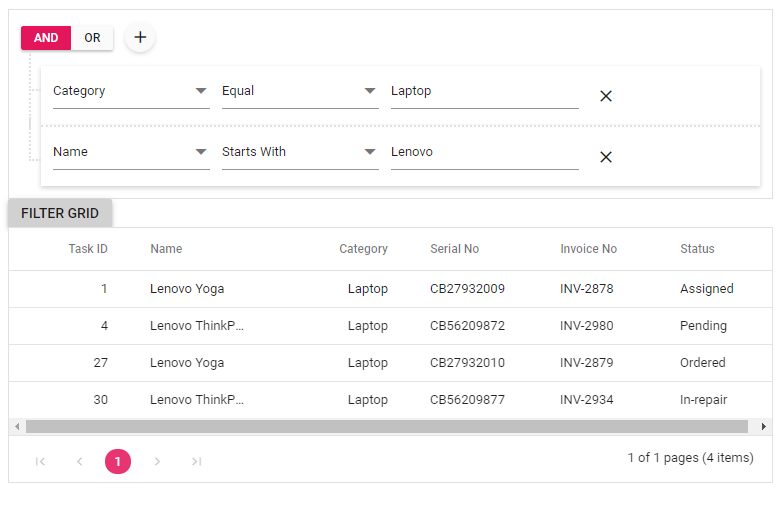This screenshot has width=781, height=505.
Task: Go to last page in pager
Action: click(x=196, y=461)
